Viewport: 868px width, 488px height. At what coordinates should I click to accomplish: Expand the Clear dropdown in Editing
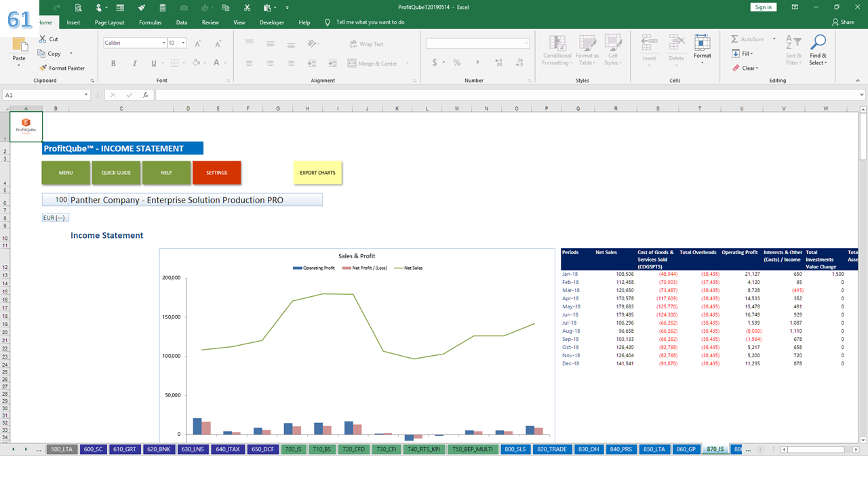[x=757, y=68]
